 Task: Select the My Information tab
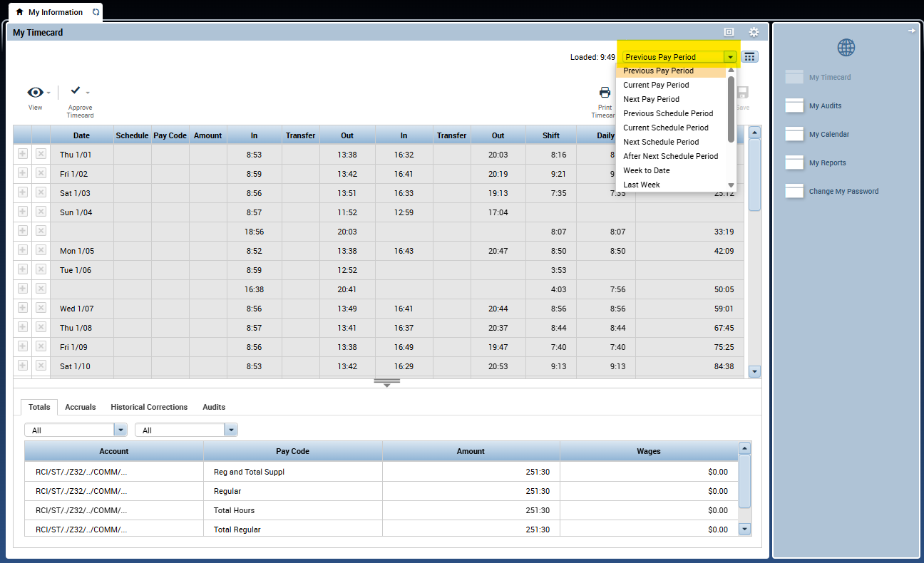[x=56, y=12]
